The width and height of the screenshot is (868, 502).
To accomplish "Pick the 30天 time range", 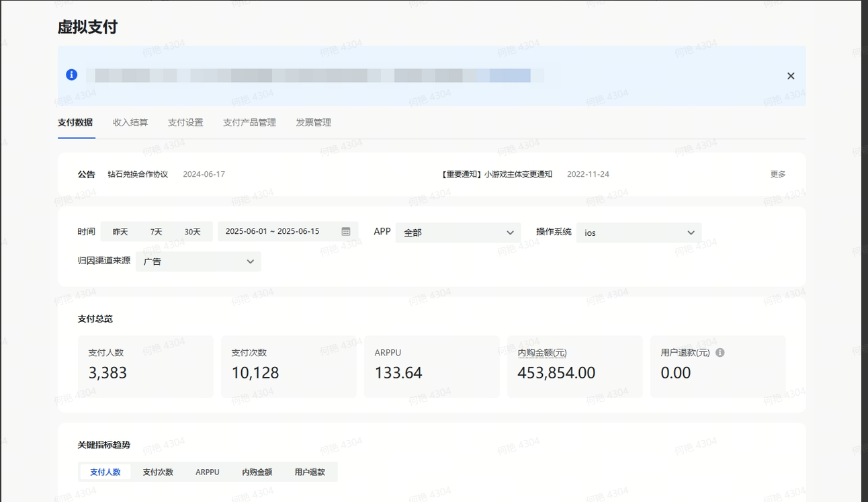I will [193, 232].
